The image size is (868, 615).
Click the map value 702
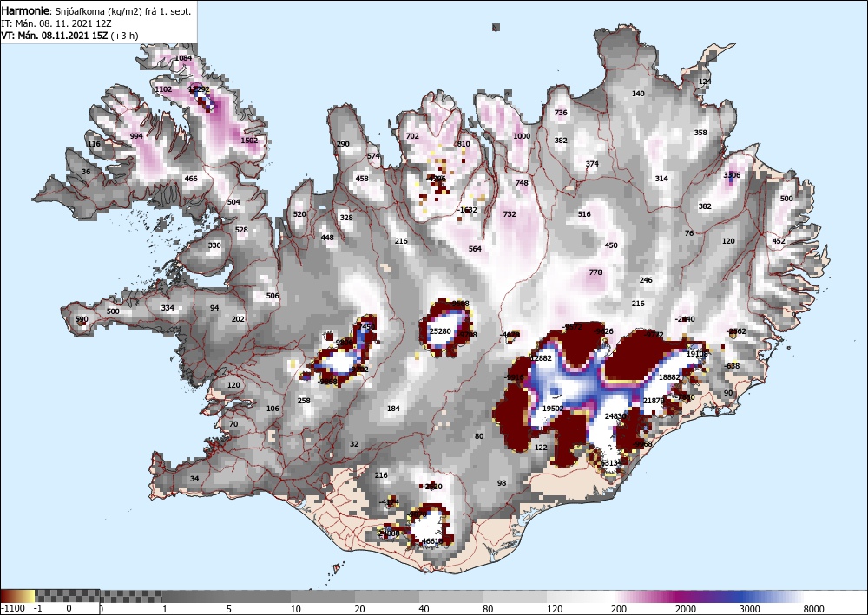[412, 136]
